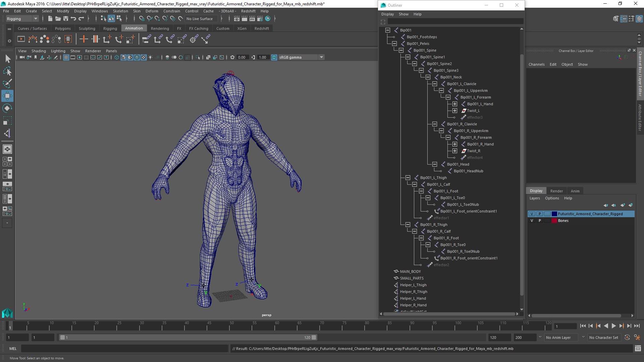The height and width of the screenshot is (362, 644).
Task: Toggle viewport gamma color management button
Action: (x=274, y=57)
